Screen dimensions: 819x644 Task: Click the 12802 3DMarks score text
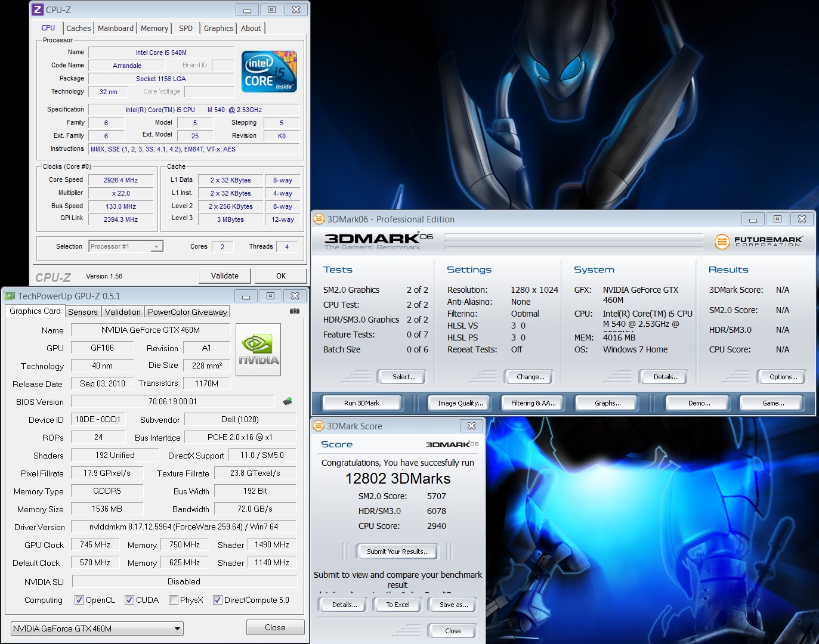point(398,478)
